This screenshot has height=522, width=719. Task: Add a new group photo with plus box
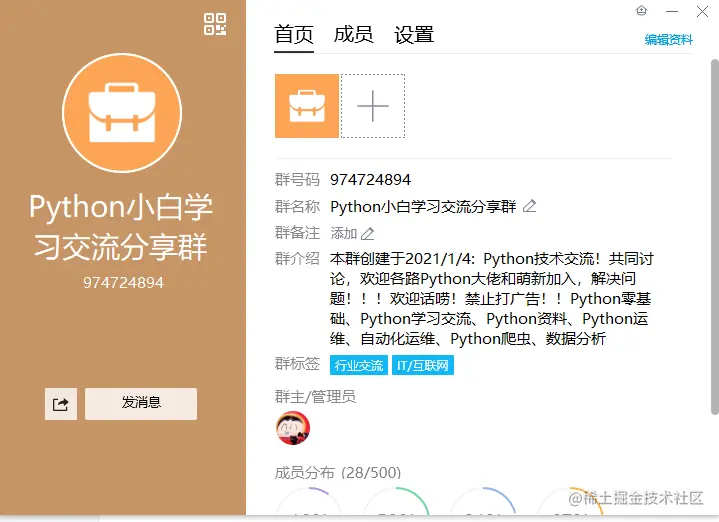(x=373, y=106)
